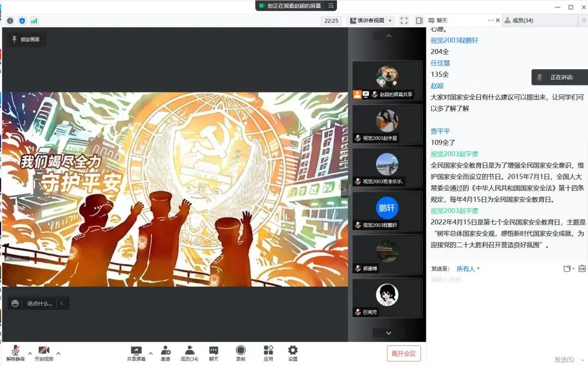
Task: Unmute microphone with 解除静音
Action: [x=15, y=353]
